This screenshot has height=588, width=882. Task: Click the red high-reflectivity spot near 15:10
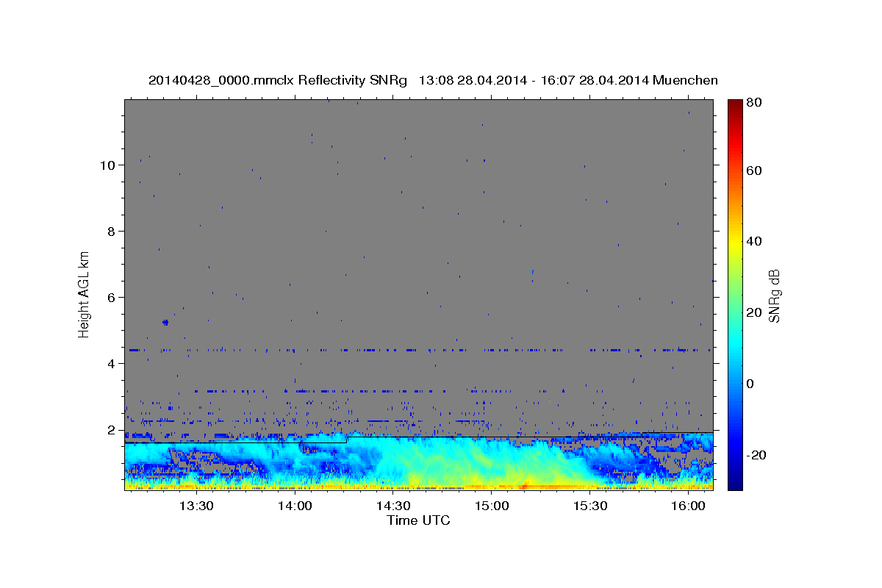[x=524, y=486]
